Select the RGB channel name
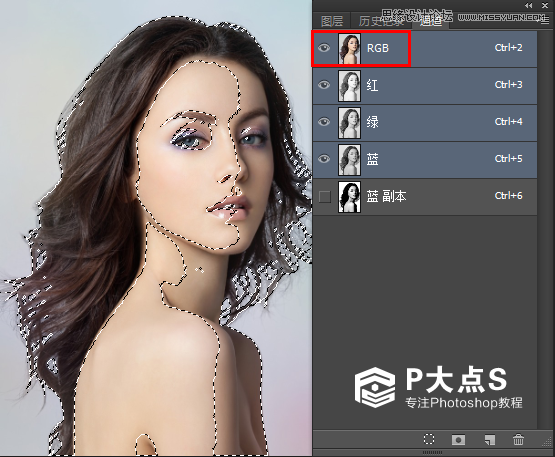 pos(378,48)
